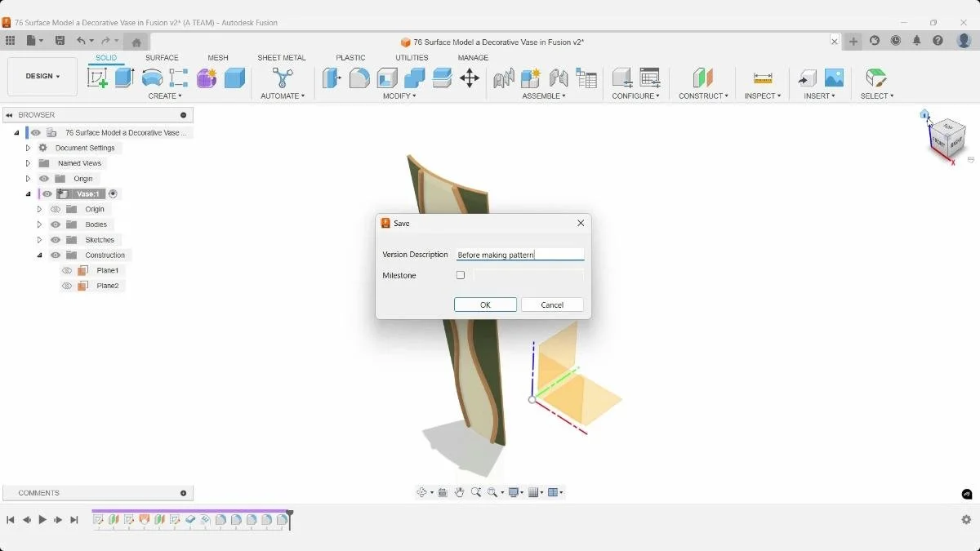Click the Insert Canvas image icon
This screenshot has width=980, height=551.
834,78
